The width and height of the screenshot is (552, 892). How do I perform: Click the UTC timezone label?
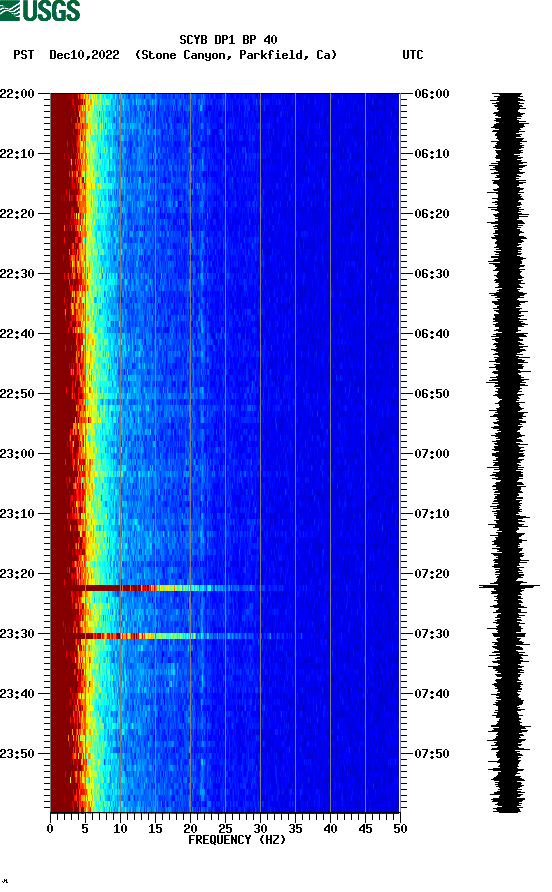(413, 55)
